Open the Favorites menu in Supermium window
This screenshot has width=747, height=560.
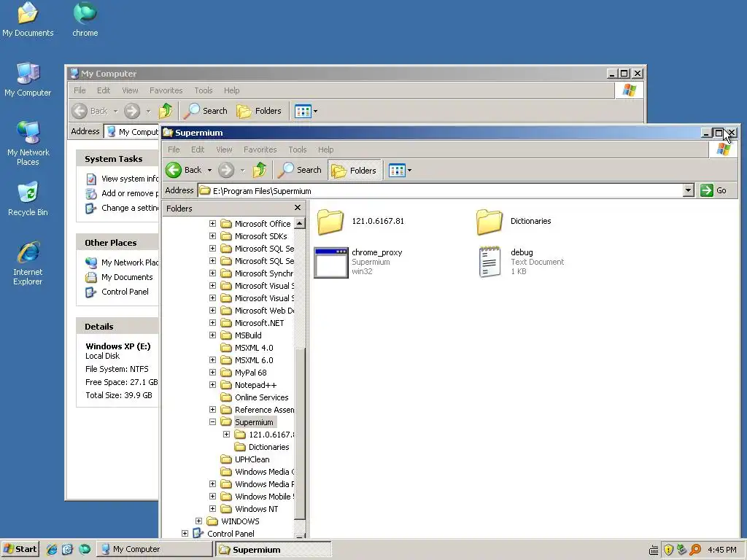point(260,149)
